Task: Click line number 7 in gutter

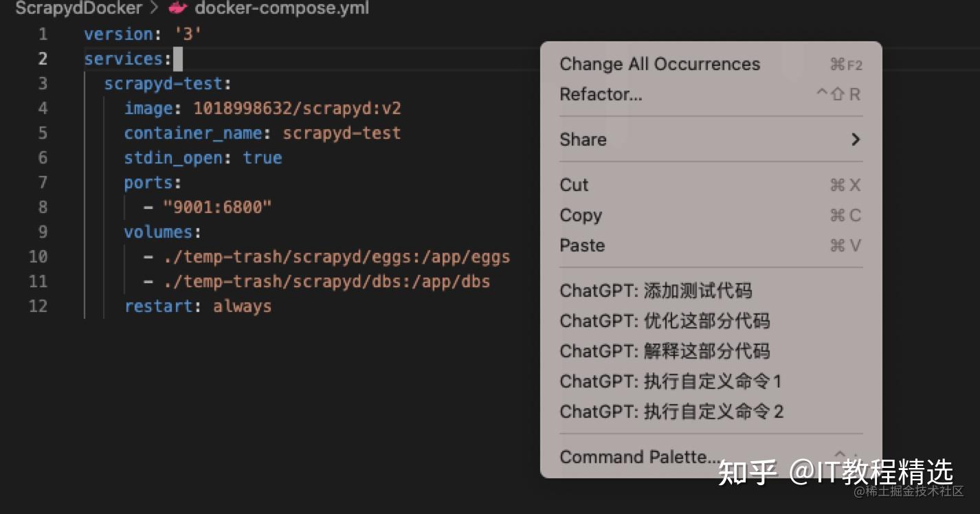Action: pos(43,183)
